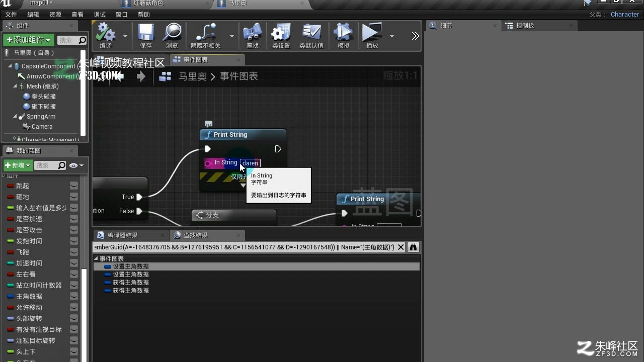Toggle visibility eye for 发炮时间

[74, 241]
